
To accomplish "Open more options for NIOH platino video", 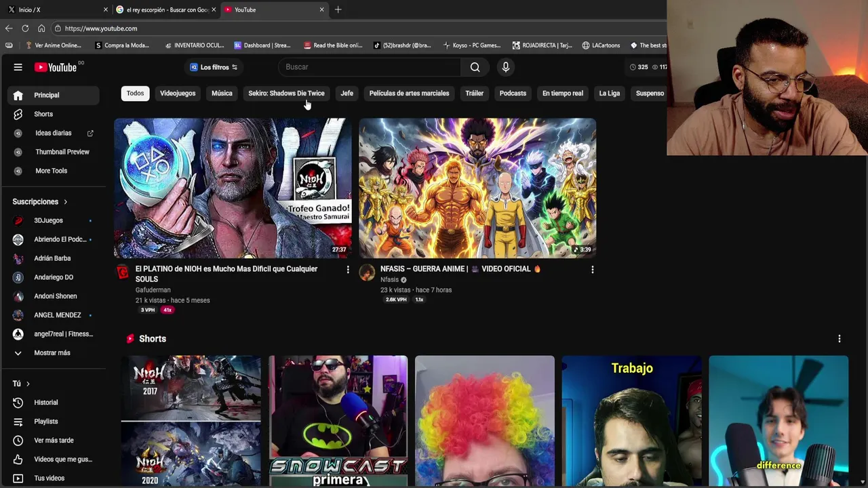I will pyautogui.click(x=348, y=270).
